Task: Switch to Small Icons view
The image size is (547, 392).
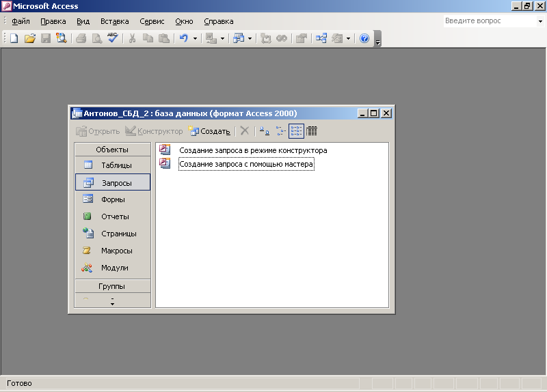Action: 280,131
